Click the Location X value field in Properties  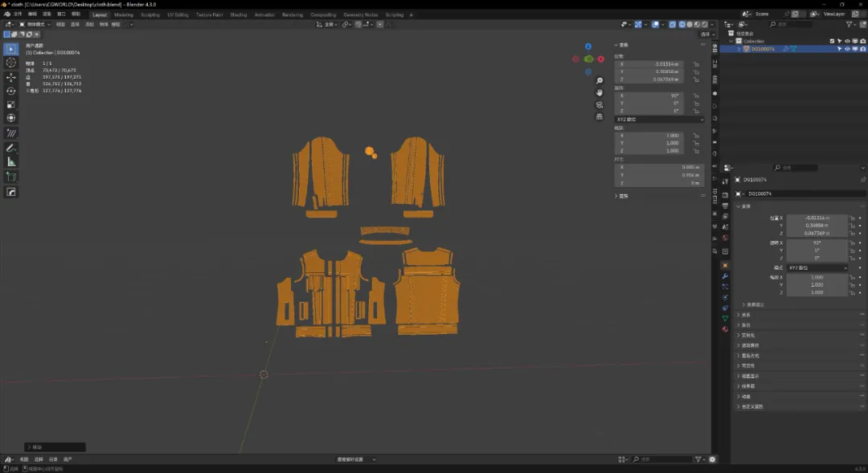pyautogui.click(x=817, y=218)
